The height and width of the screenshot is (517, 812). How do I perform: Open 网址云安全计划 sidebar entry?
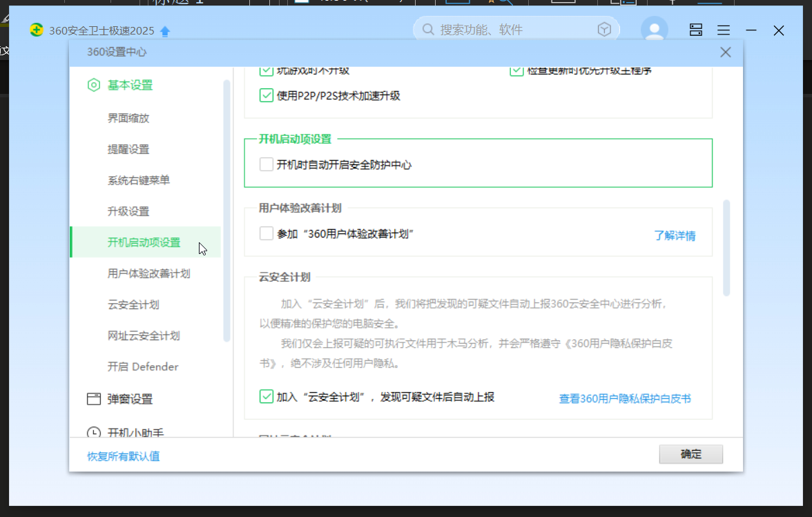point(144,335)
